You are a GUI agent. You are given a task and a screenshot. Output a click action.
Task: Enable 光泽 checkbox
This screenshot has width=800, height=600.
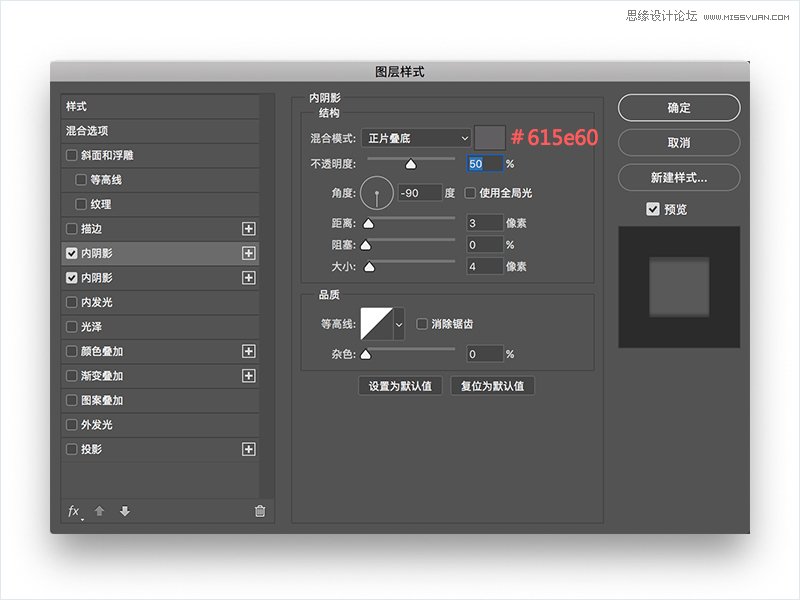click(x=71, y=327)
